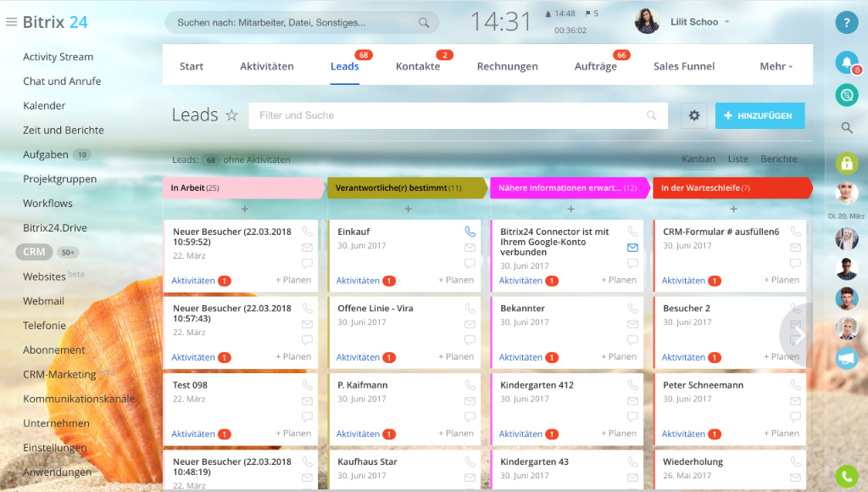Add a lead to the In der Warteschleife column
Image resolution: width=868 pixels, height=492 pixels.
coord(733,209)
